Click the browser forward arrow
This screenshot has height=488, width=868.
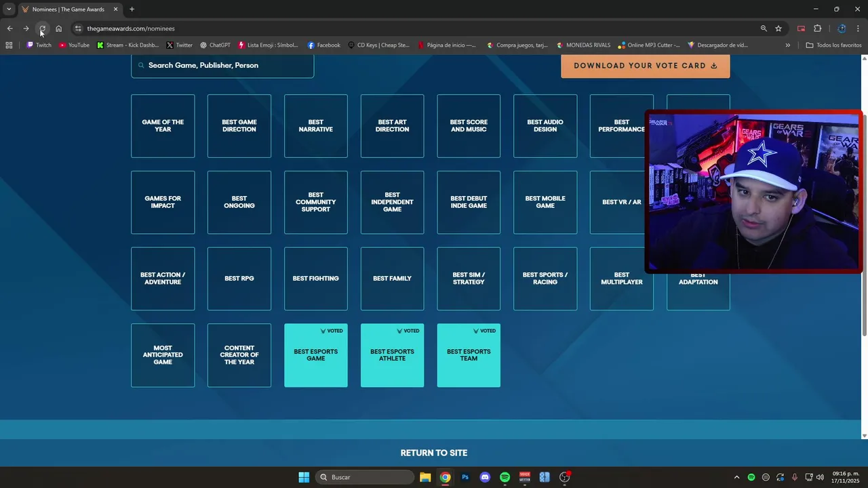26,28
